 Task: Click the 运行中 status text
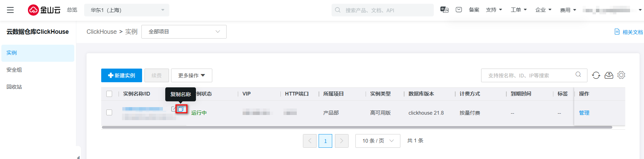pyautogui.click(x=199, y=113)
